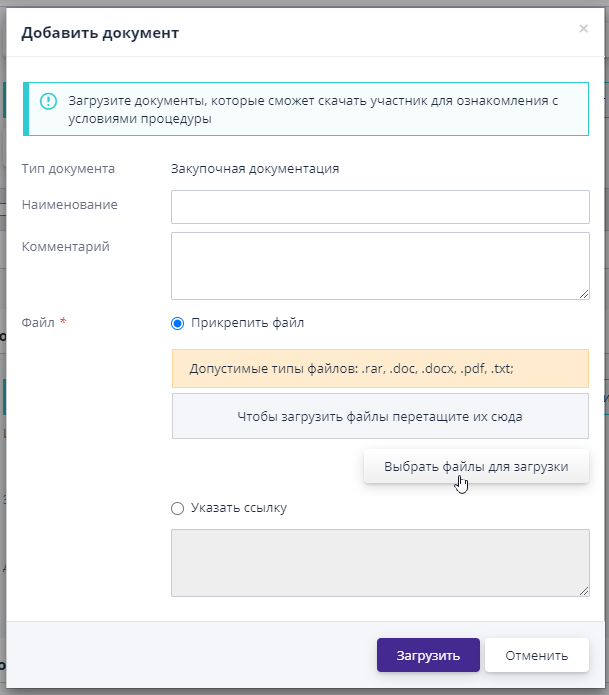The image size is (609, 695).
Task: Click the red required asterisk next to Файл
Action: (63, 323)
